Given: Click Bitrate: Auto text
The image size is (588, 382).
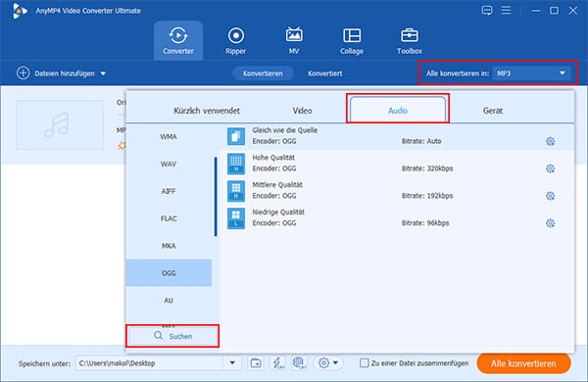Looking at the screenshot, I should 421,141.
